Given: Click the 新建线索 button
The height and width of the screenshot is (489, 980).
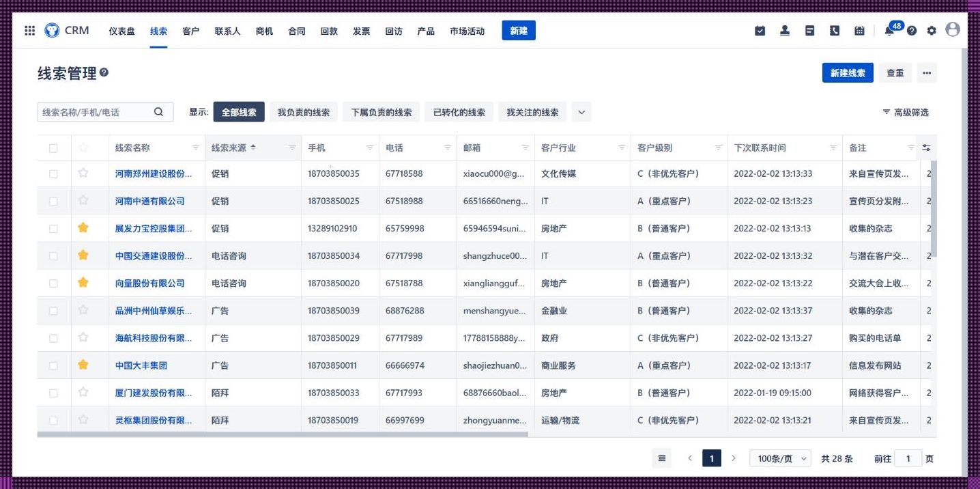Looking at the screenshot, I should 848,72.
